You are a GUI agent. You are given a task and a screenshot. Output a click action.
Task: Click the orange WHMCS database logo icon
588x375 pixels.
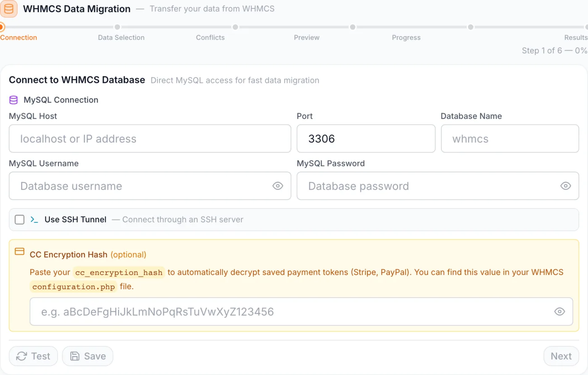coord(8,9)
